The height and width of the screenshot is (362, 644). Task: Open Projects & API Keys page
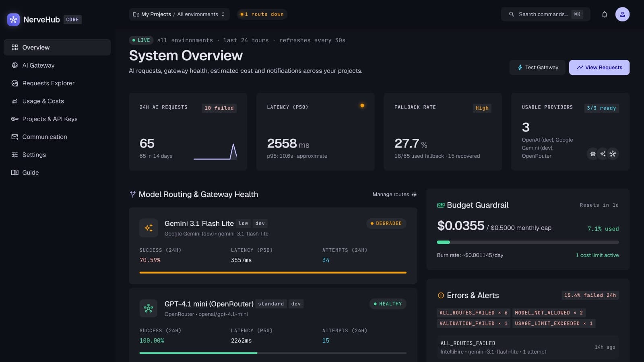(57, 119)
